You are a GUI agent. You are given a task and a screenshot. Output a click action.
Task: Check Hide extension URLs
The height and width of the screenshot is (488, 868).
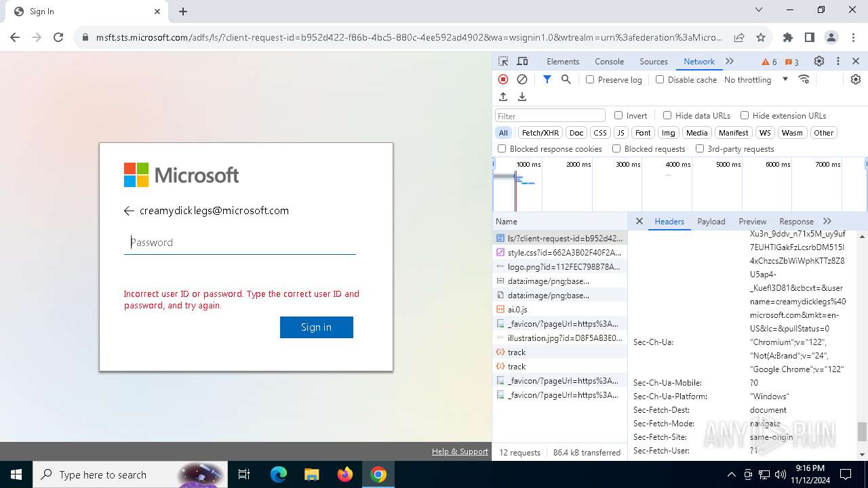pos(745,115)
